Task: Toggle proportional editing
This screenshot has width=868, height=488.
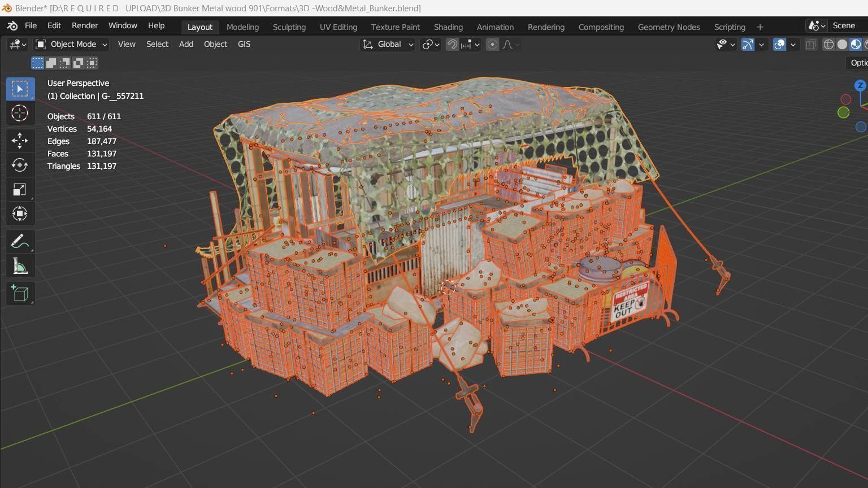Action: coord(492,44)
